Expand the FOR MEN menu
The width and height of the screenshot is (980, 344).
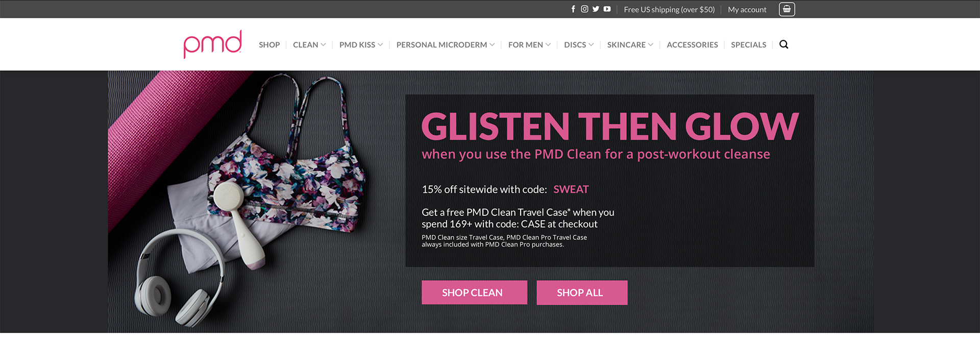pos(529,45)
